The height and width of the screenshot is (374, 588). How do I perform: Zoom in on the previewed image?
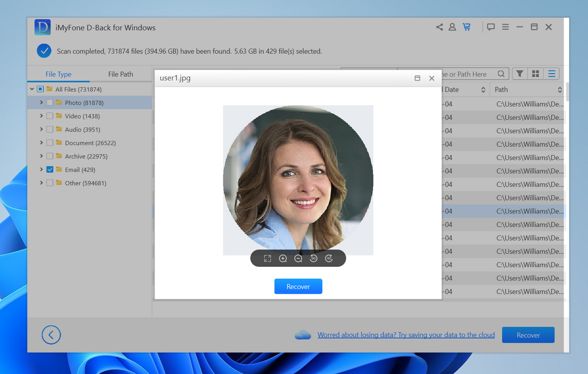(283, 258)
